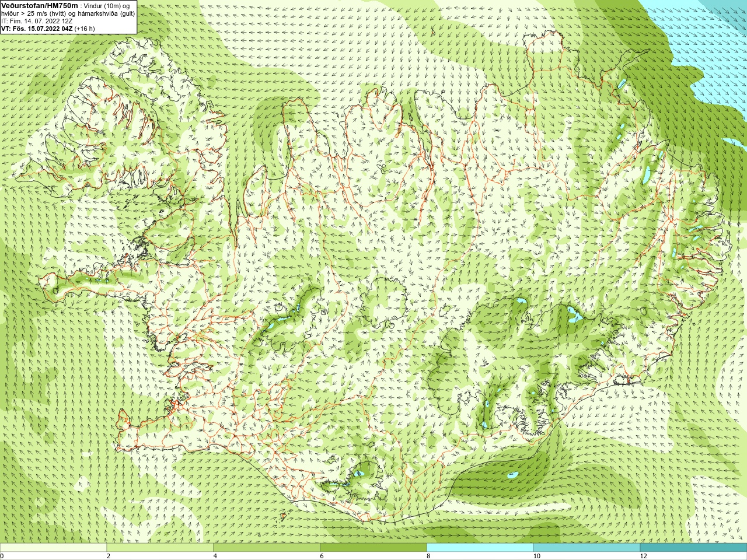Select the 'Vindur (10m) og' legend text
The width and height of the screenshot is (747, 560).
click(107, 6)
